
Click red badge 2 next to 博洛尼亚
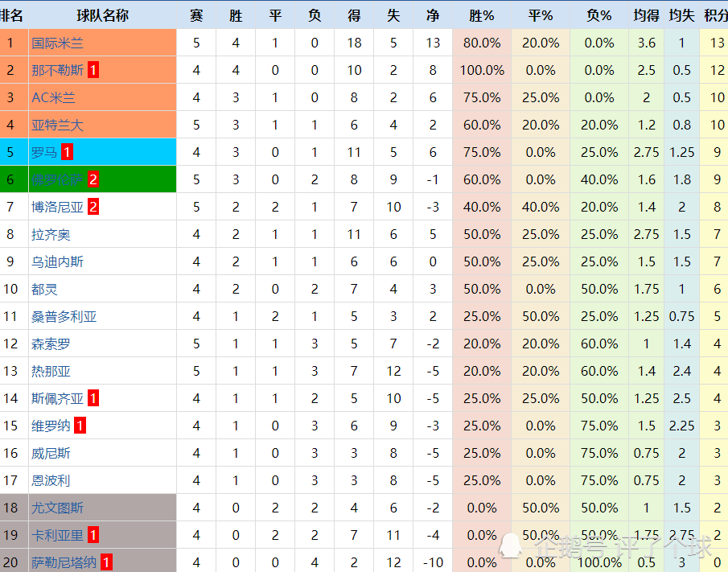pos(93,207)
